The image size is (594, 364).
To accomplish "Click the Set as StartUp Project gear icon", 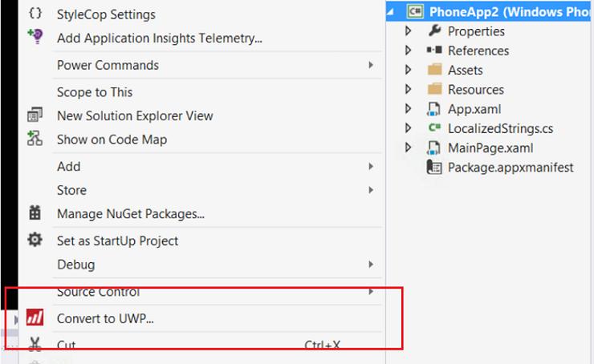I will pos(35,240).
